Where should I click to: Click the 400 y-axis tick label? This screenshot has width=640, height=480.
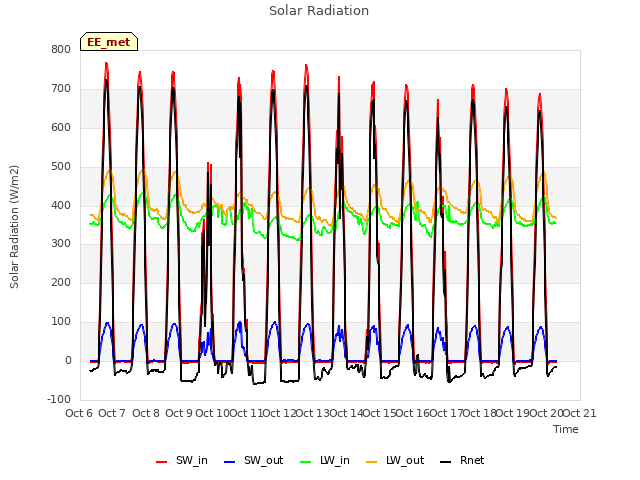pyautogui.click(x=61, y=206)
